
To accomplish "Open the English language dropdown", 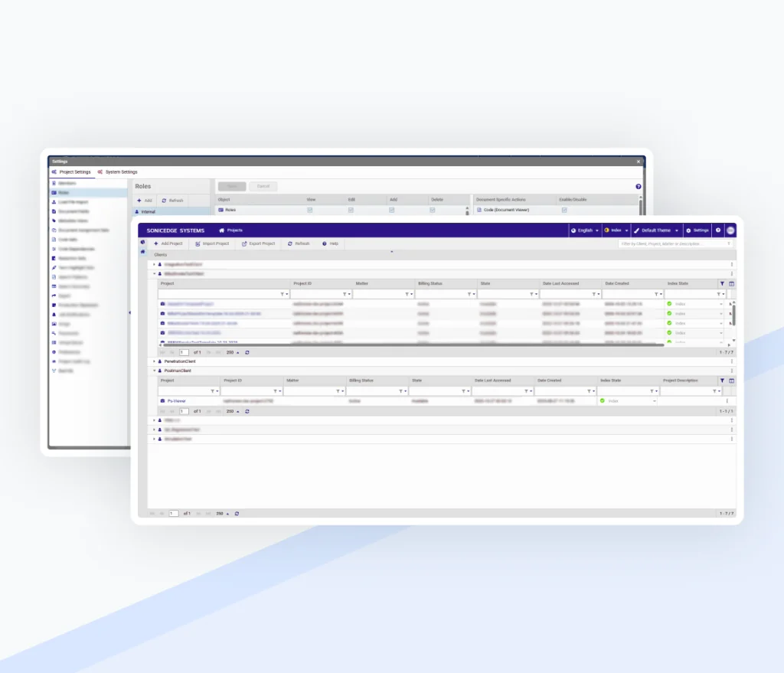I will pos(586,230).
